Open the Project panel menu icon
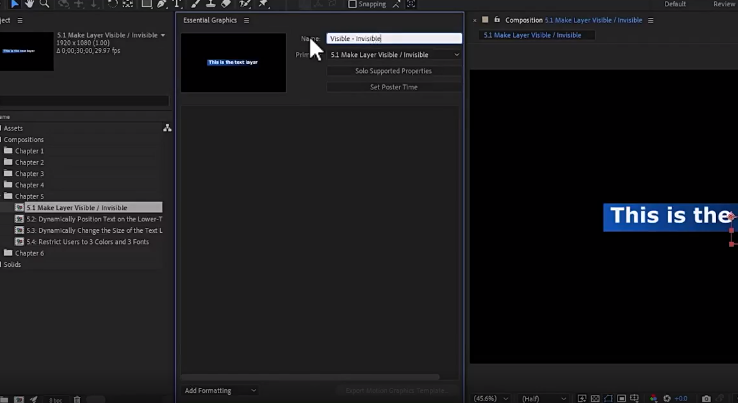 [20, 20]
